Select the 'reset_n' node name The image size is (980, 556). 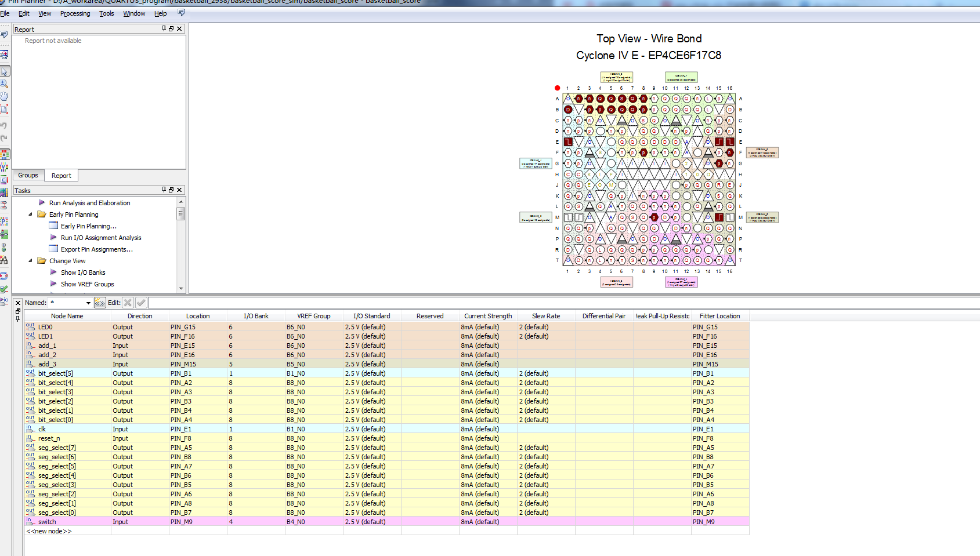49,438
